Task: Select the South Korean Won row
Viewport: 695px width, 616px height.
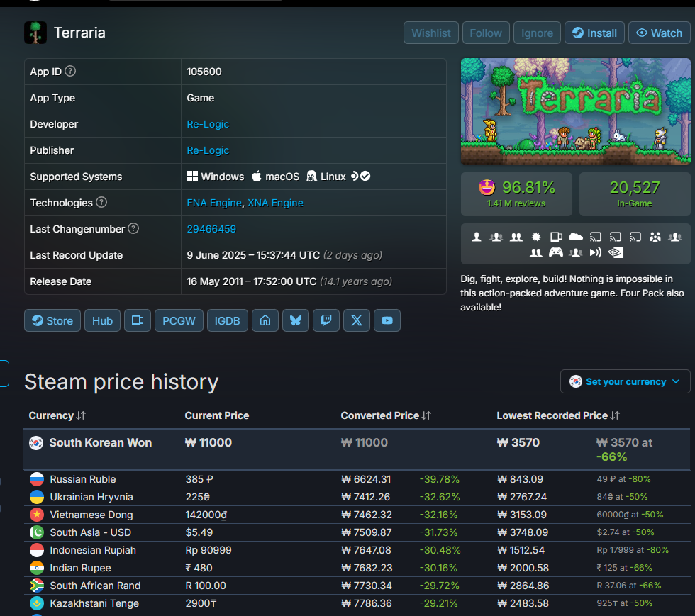Action: (x=357, y=449)
